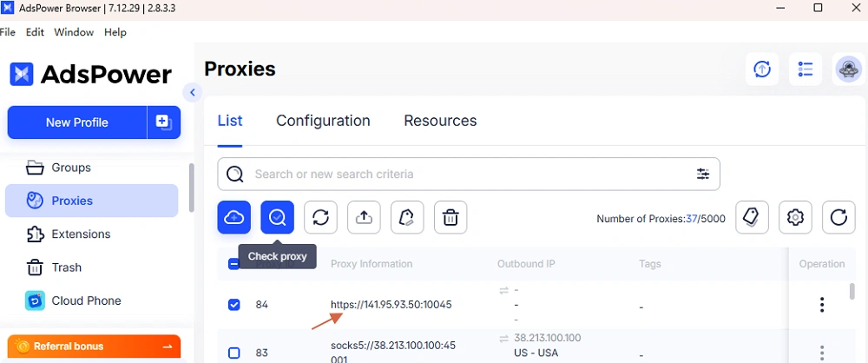Click the proxy text https://141.95.93.50:10045
868x363 pixels.
click(391, 304)
